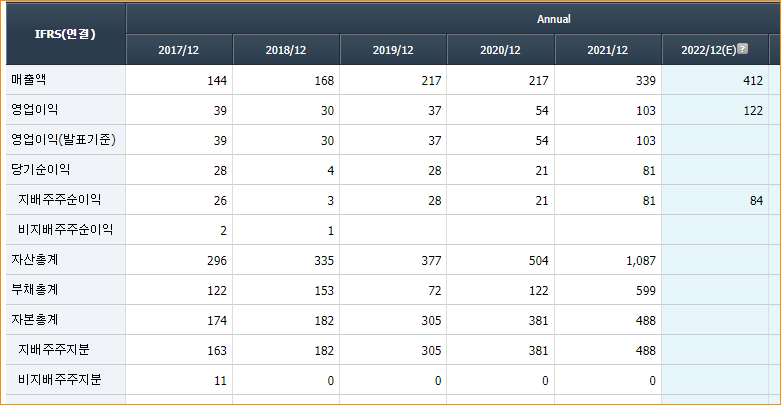Click the 비지배주주지분 row label
The width and height of the screenshot is (781, 405).
60,380
